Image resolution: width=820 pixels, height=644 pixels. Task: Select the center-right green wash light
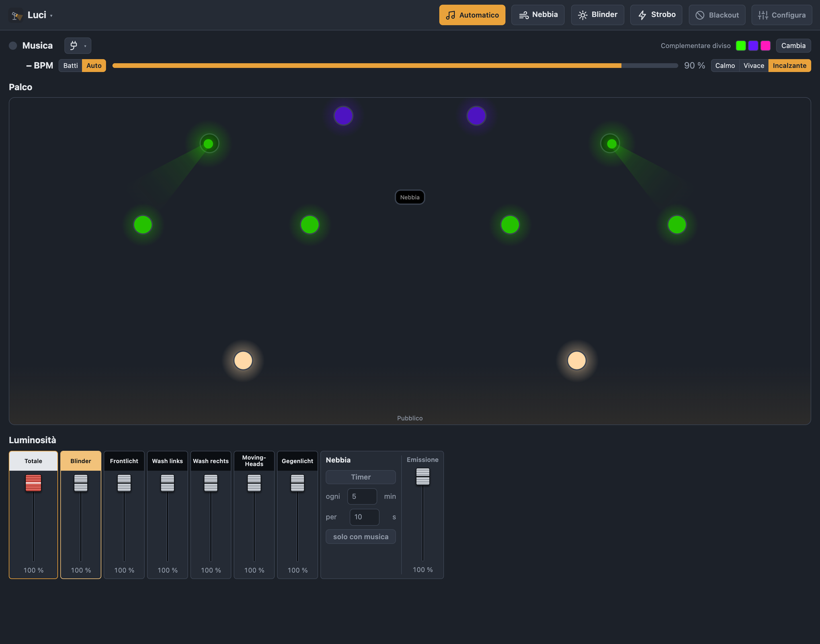coord(510,224)
